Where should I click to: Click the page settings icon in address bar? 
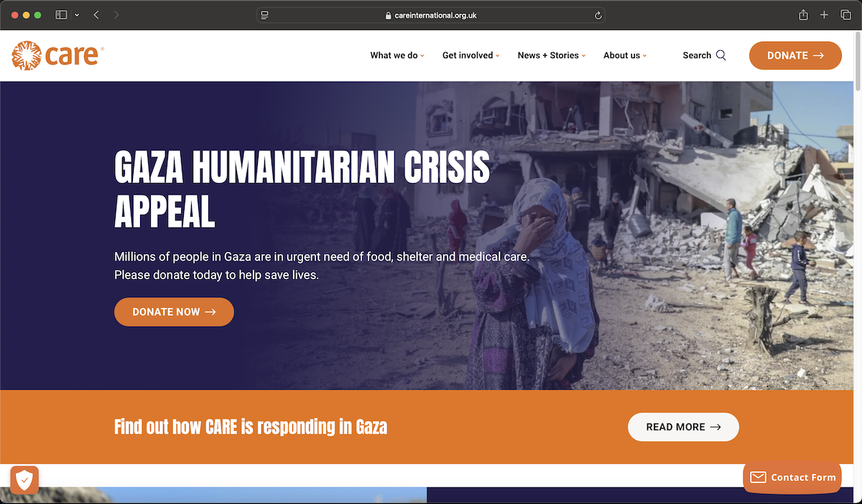[265, 15]
